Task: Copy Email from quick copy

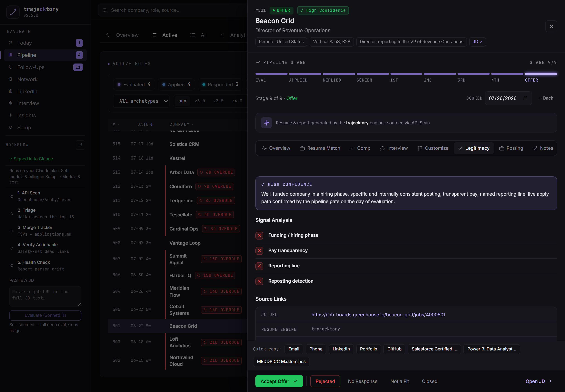Action: [x=293, y=349]
